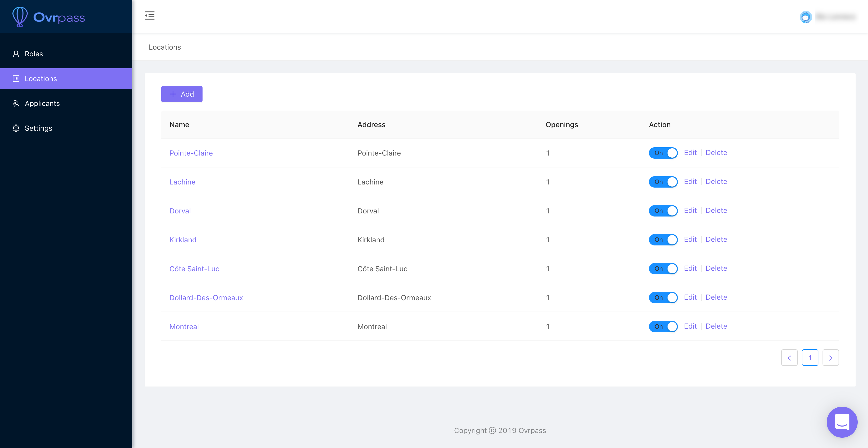Open the Settings menu item

[x=38, y=128]
